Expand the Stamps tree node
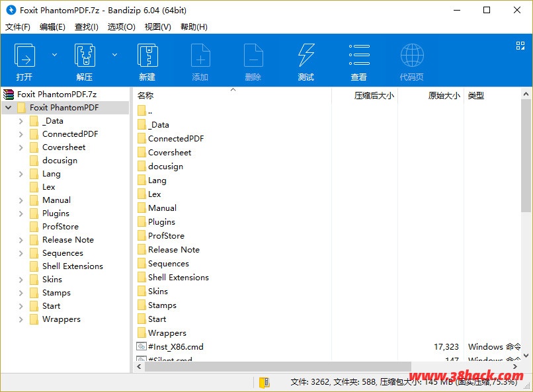This screenshot has height=392, width=533. [21, 293]
